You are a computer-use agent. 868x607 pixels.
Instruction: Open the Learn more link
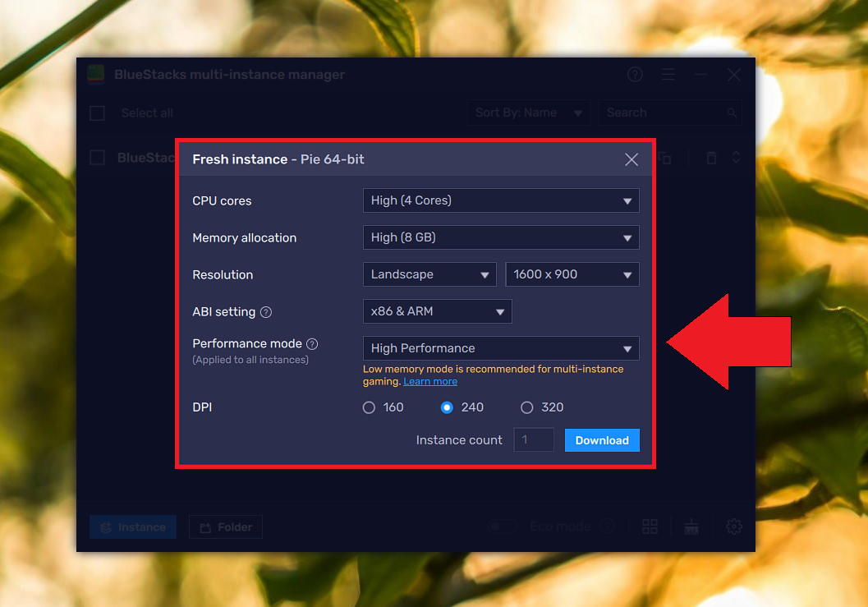tap(429, 380)
